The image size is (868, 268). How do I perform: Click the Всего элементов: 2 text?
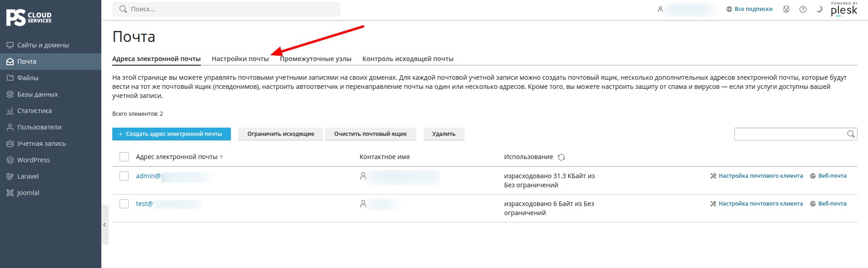pos(138,114)
